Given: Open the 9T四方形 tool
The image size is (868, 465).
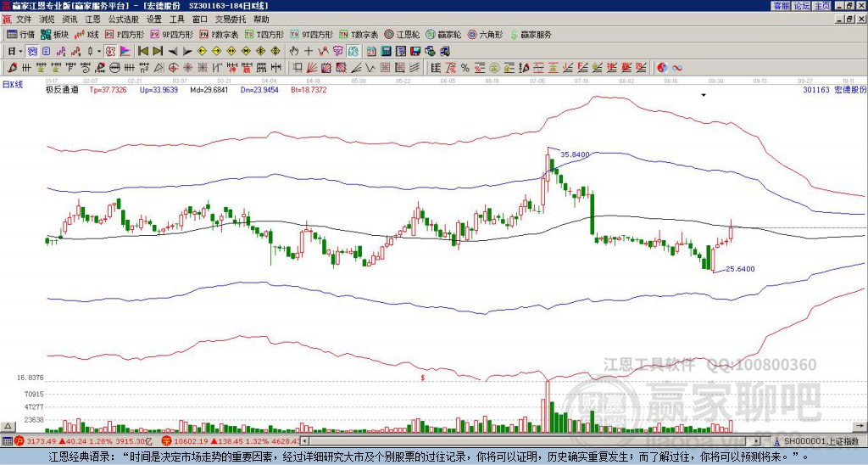Looking at the screenshot, I should click(x=311, y=34).
